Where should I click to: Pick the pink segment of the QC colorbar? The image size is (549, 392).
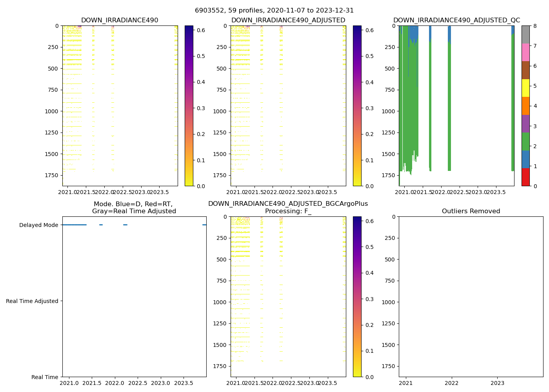[525, 52]
